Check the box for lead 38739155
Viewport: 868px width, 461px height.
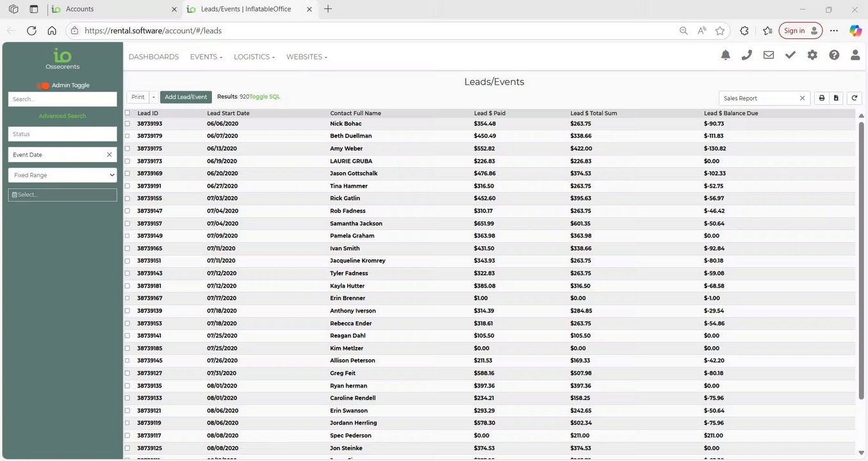(x=127, y=198)
